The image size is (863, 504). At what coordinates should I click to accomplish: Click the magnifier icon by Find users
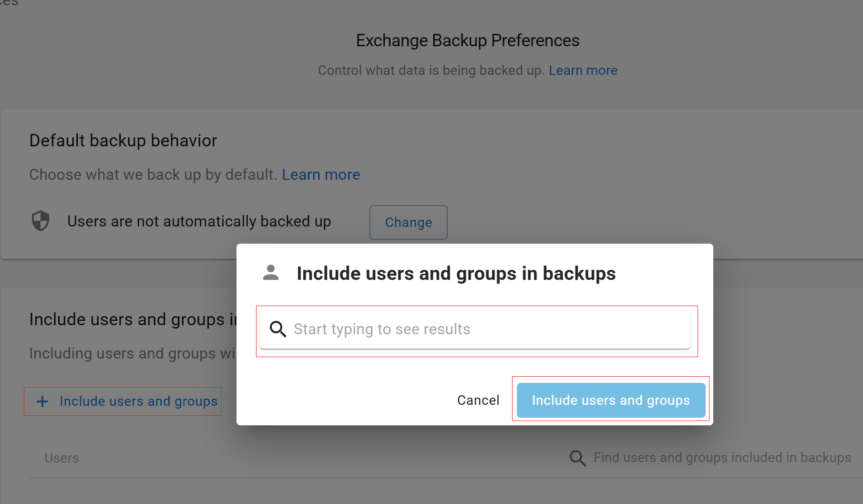pos(578,458)
